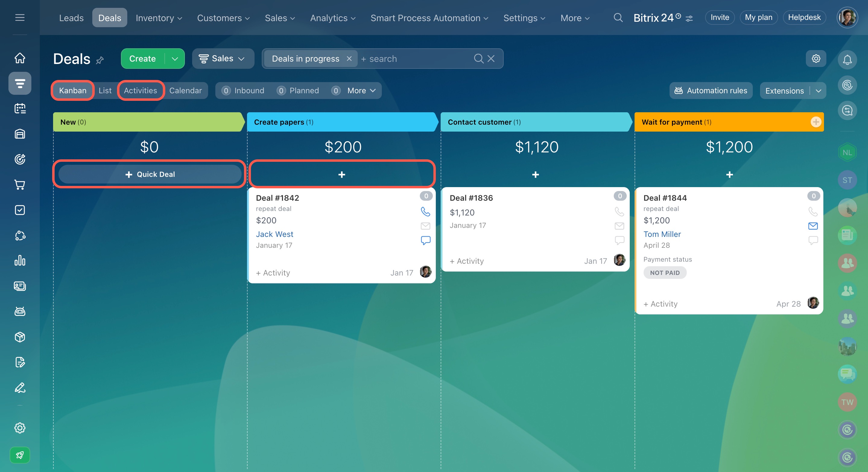Screen dimensions: 868x472
Task: Toggle the Planned counter filter
Action: [298, 91]
